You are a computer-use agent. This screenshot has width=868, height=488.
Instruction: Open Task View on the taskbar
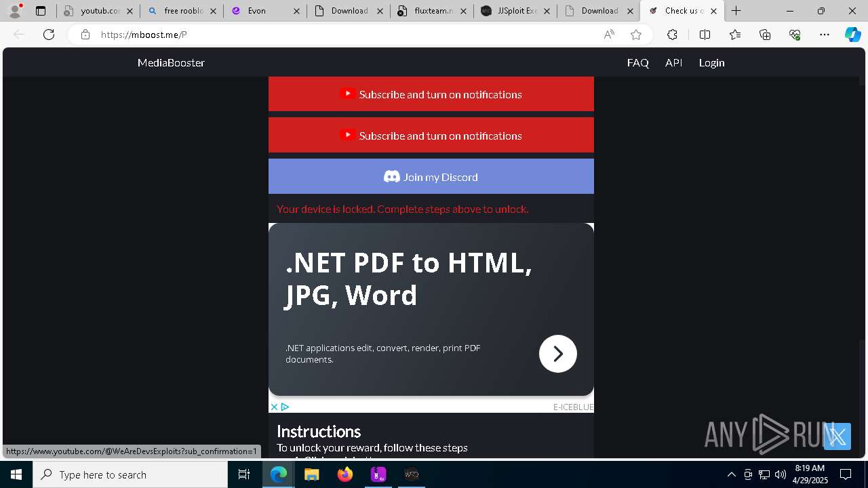[244, 474]
